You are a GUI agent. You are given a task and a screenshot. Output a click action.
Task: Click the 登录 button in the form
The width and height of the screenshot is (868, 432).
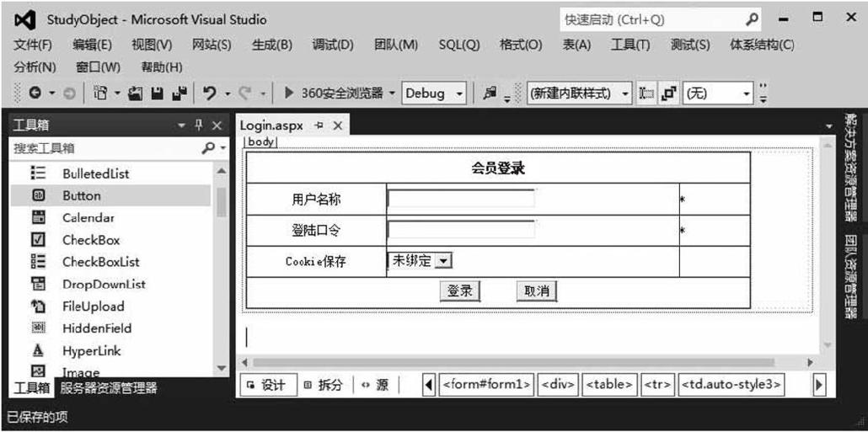tap(459, 291)
